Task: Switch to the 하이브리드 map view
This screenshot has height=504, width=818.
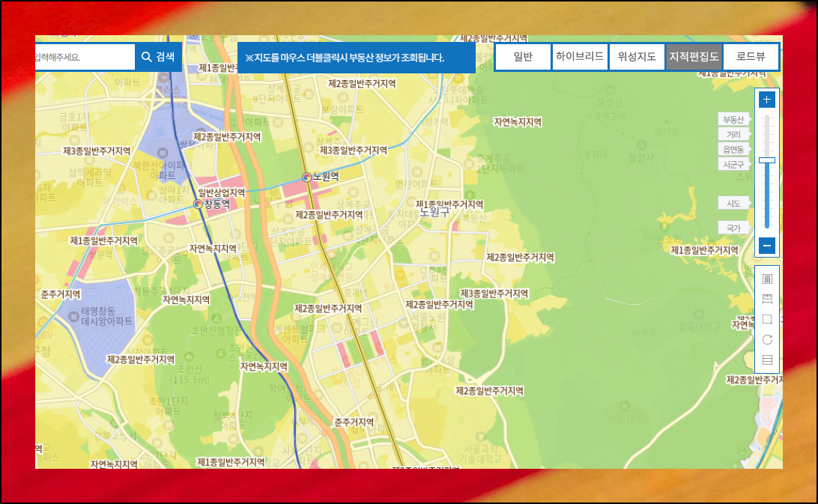Action: pyautogui.click(x=580, y=57)
